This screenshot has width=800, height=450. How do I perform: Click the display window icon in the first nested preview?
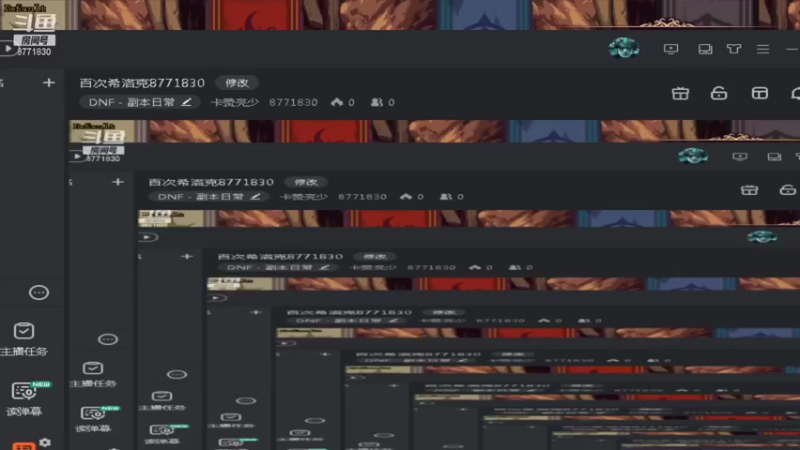tap(774, 157)
